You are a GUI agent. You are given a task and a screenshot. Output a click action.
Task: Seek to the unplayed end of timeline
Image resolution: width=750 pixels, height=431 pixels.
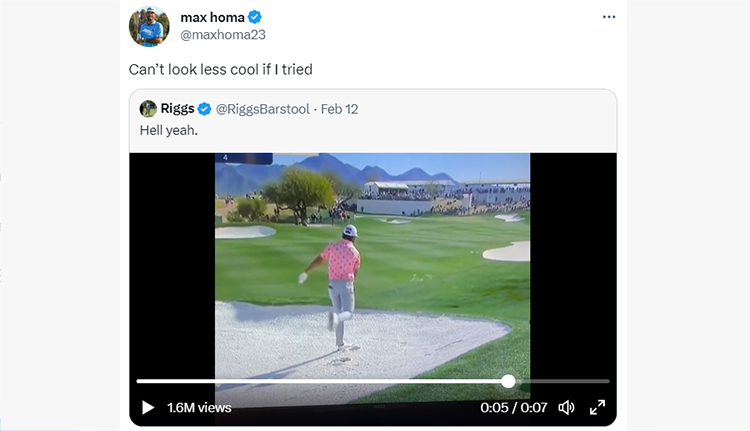click(562, 381)
